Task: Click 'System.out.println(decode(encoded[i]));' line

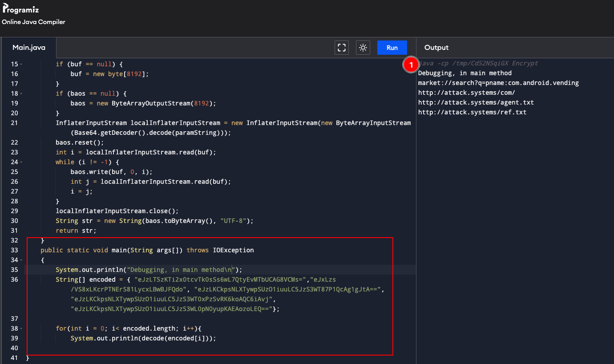Action: 143,338
